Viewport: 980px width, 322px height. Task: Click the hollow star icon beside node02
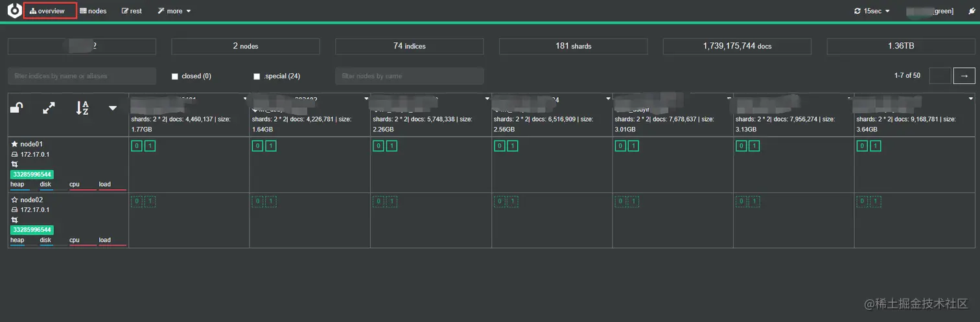pyautogui.click(x=14, y=200)
